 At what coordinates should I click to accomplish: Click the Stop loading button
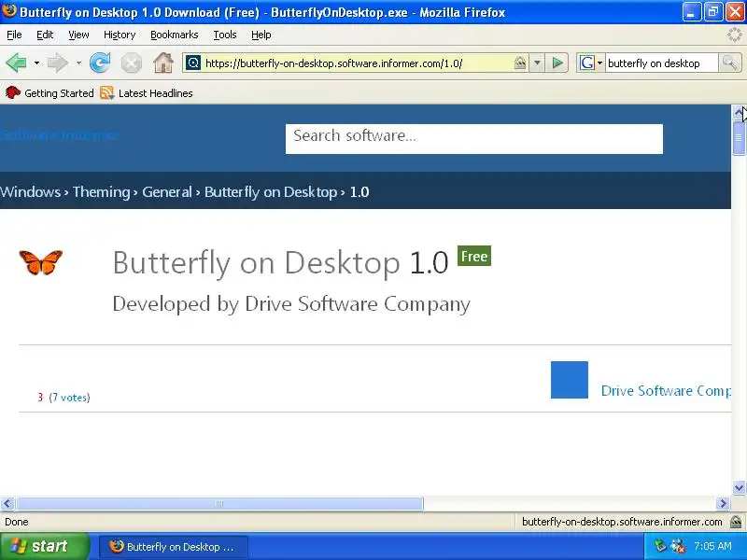pyautogui.click(x=131, y=63)
